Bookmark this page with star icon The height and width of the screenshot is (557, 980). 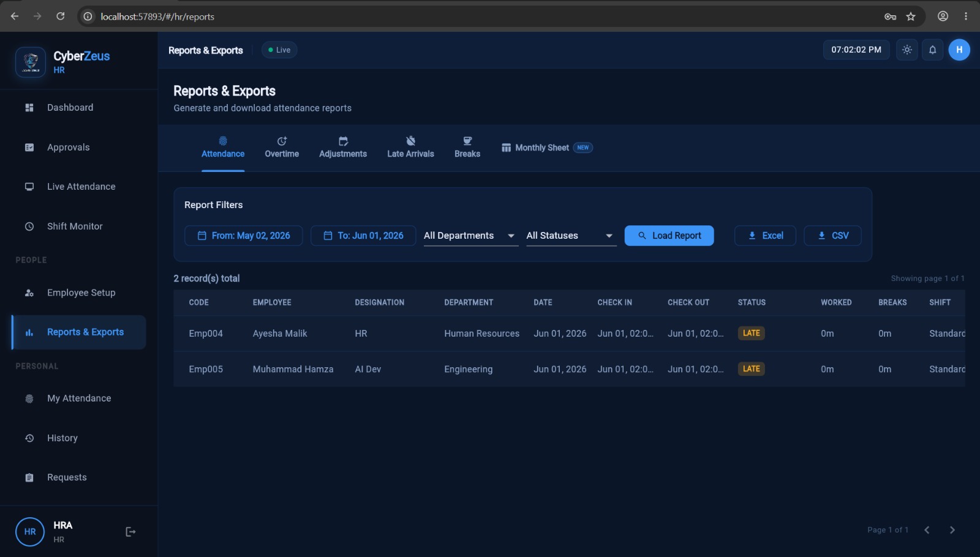coord(911,17)
